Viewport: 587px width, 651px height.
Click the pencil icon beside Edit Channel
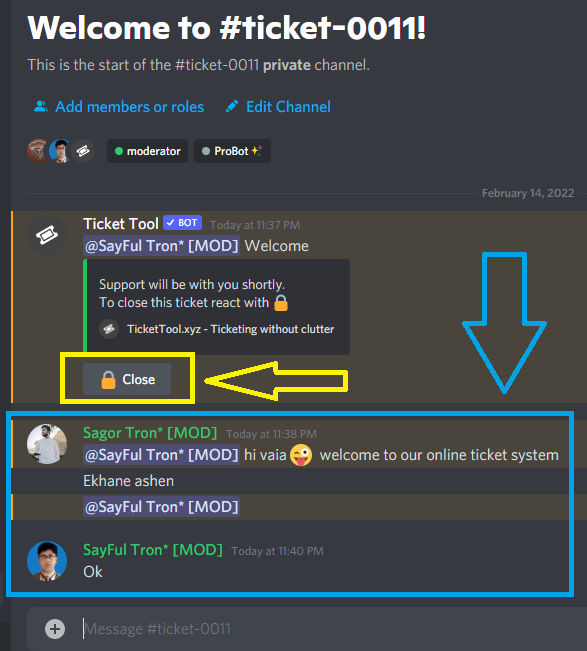coord(232,106)
